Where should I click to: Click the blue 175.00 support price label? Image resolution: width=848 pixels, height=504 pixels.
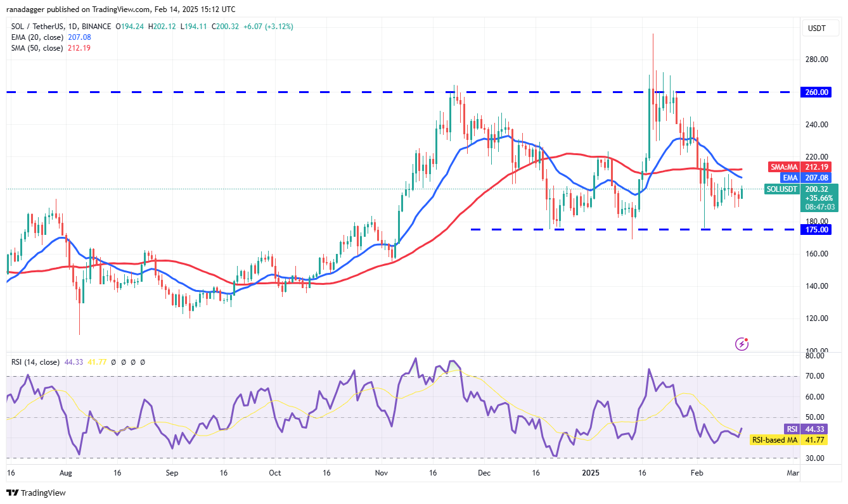pyautogui.click(x=816, y=229)
